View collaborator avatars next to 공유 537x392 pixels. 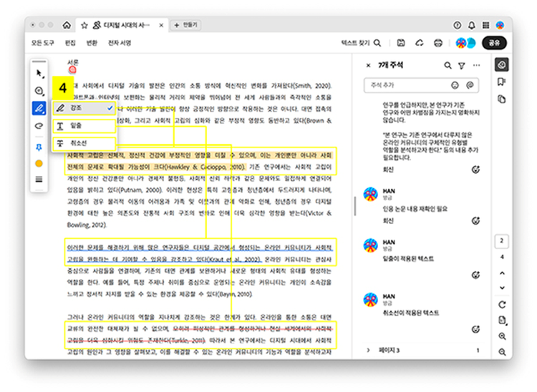point(465,43)
